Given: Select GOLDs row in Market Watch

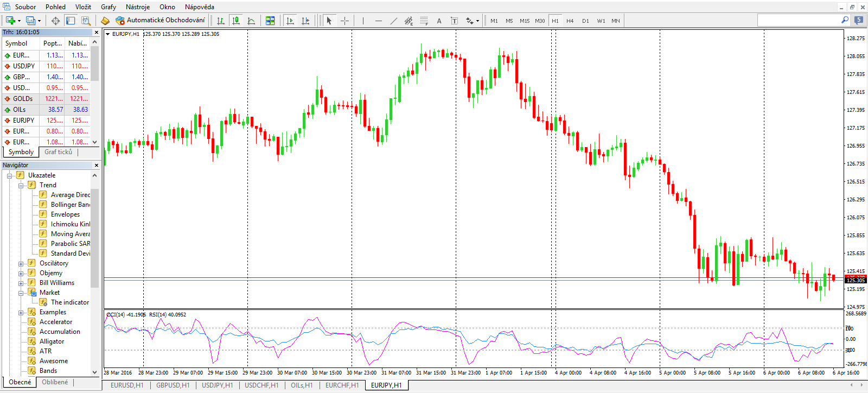Looking at the screenshot, I should click(46, 99).
